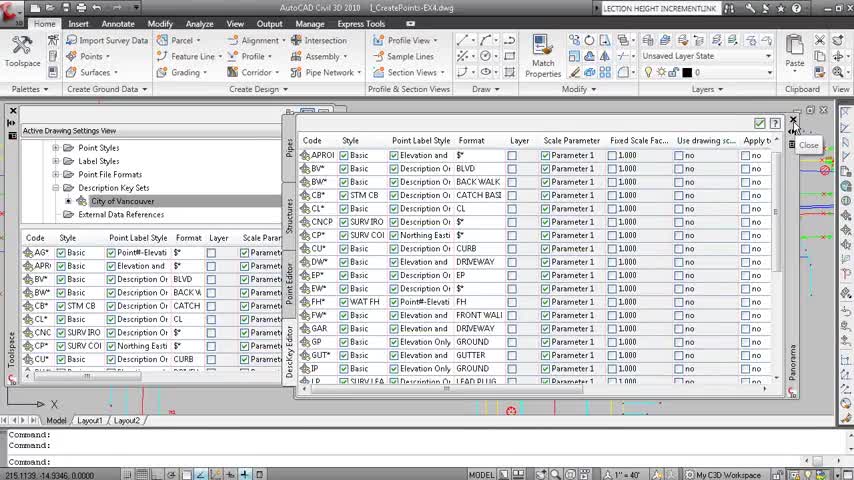Open the Alignment dropdown arrow
854x480 pixels.
(x=284, y=41)
